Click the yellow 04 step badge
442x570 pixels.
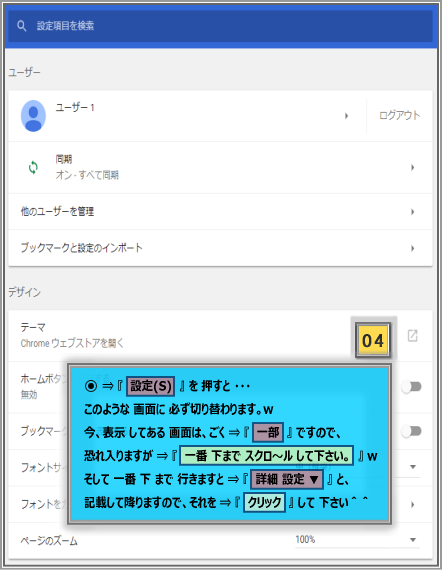point(373,341)
